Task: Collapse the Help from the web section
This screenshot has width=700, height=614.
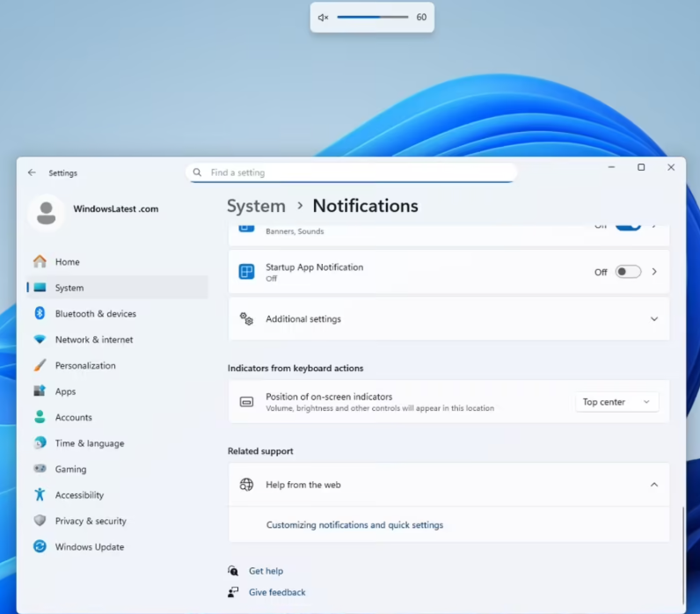Action: [x=653, y=485]
